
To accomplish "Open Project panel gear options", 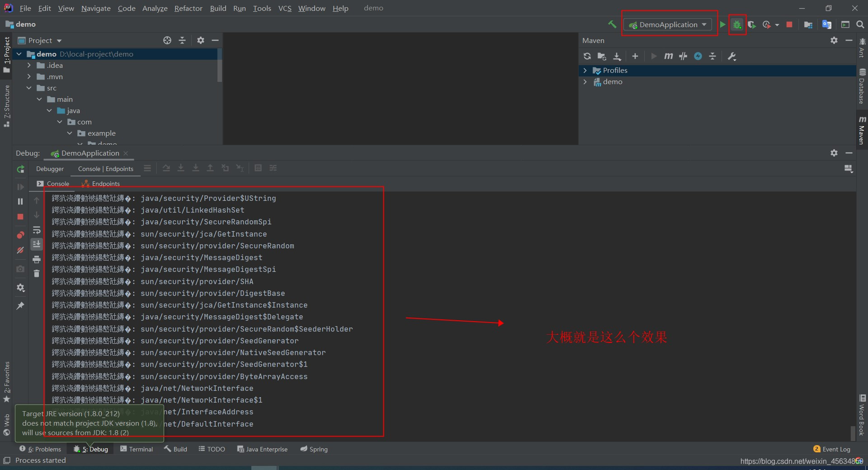I will click(x=201, y=40).
